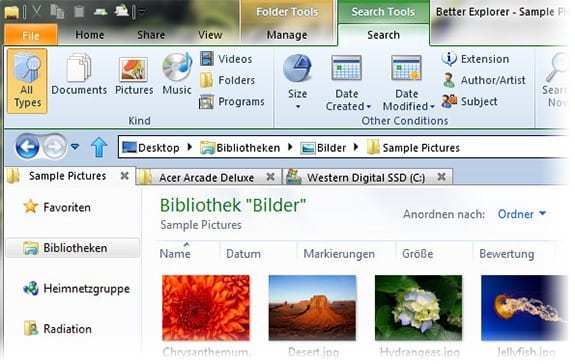This screenshot has height=364, width=575.
Task: Click the folder icon in the title bar
Action: [12, 12]
